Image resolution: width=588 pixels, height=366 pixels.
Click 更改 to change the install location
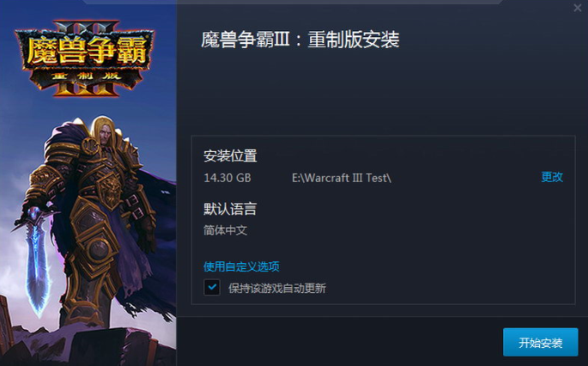(x=552, y=177)
